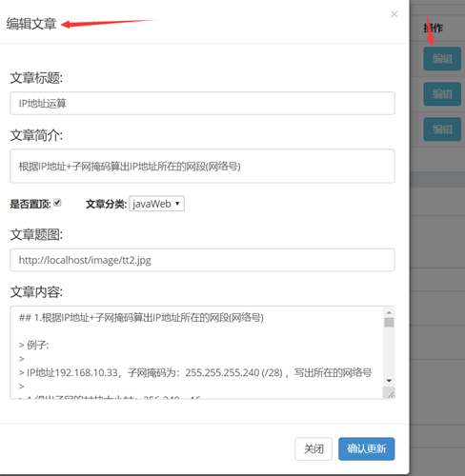Viewport: 465px width, 476px height.
Task: Click the 关闭 button
Action: click(x=313, y=448)
